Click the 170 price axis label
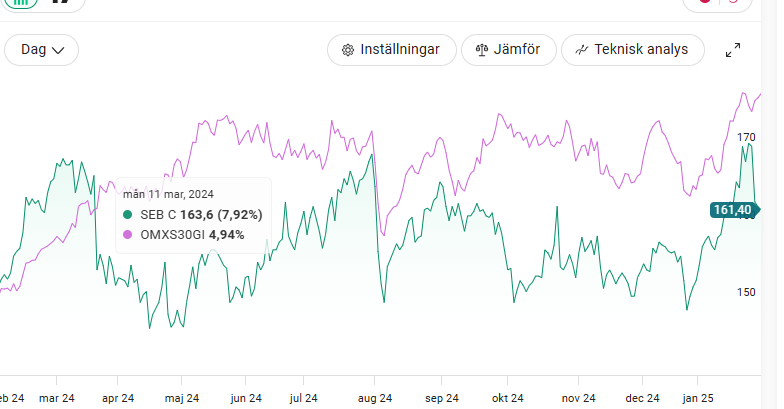784x409 pixels. point(746,136)
